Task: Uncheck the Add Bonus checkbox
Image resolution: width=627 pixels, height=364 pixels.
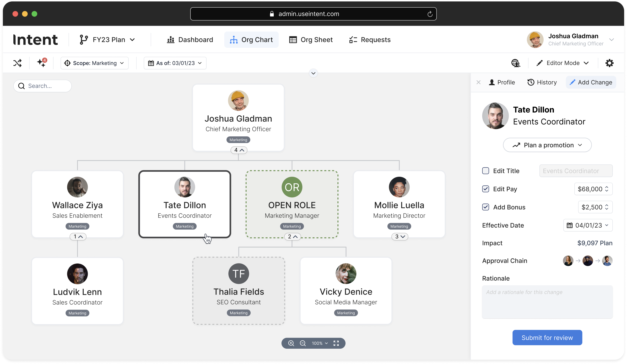Action: tap(486, 207)
